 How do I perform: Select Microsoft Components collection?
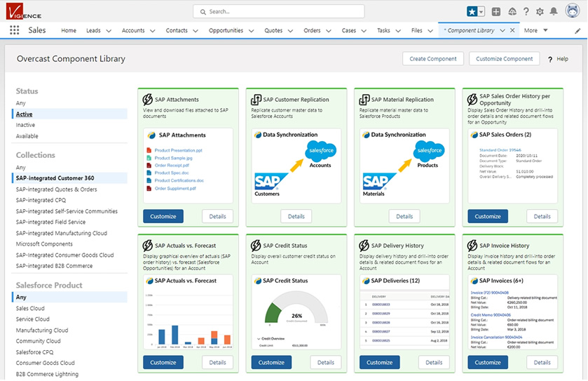44,244
